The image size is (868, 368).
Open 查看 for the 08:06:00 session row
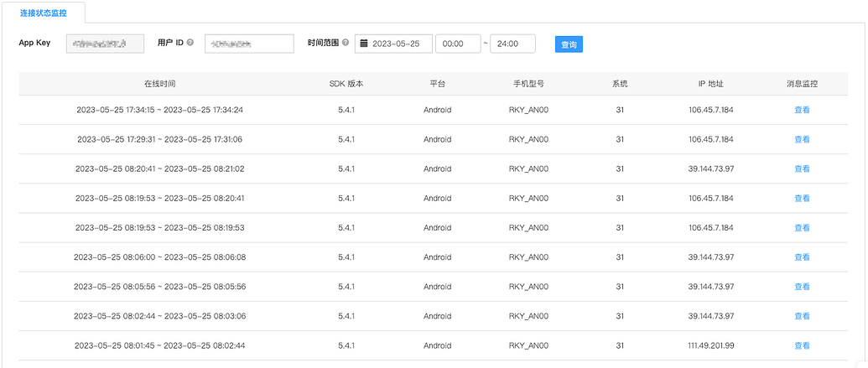click(x=802, y=257)
